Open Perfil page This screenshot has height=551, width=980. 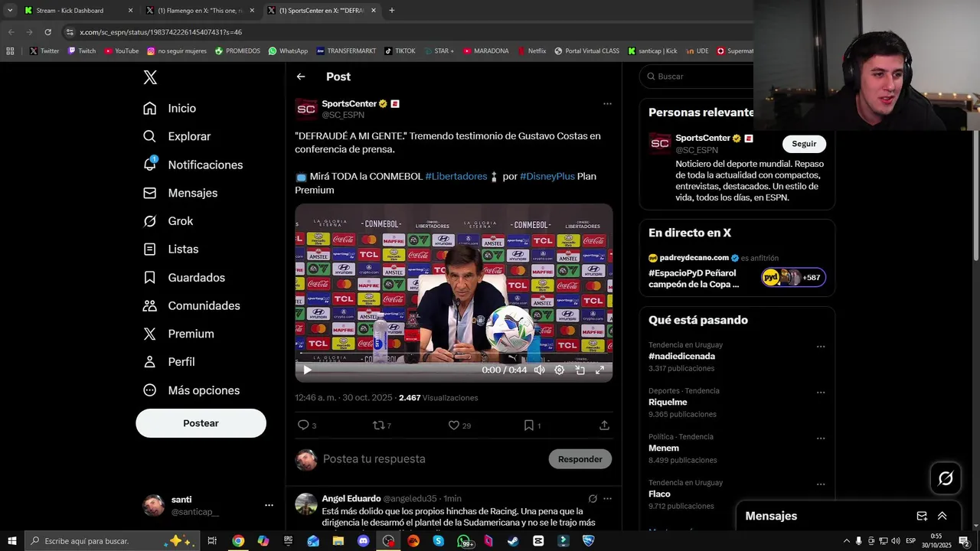(168, 362)
